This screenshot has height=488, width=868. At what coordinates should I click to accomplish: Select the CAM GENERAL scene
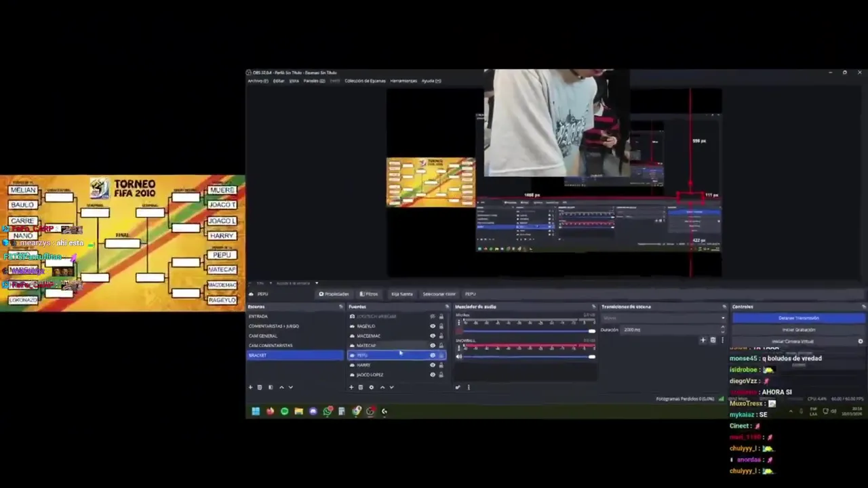tap(295, 335)
